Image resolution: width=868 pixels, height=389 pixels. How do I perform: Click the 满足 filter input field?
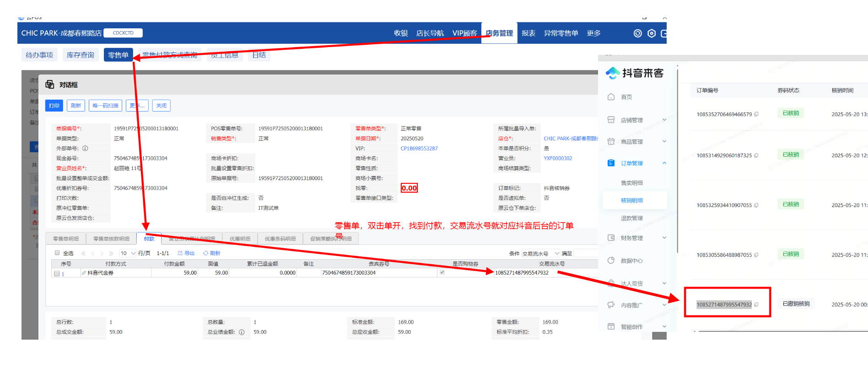click(586, 253)
